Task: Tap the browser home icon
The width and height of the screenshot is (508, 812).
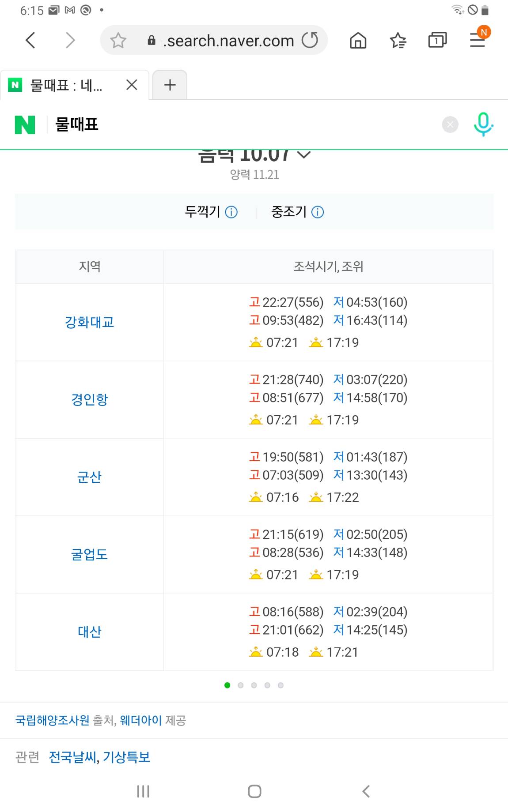Action: pyautogui.click(x=358, y=41)
